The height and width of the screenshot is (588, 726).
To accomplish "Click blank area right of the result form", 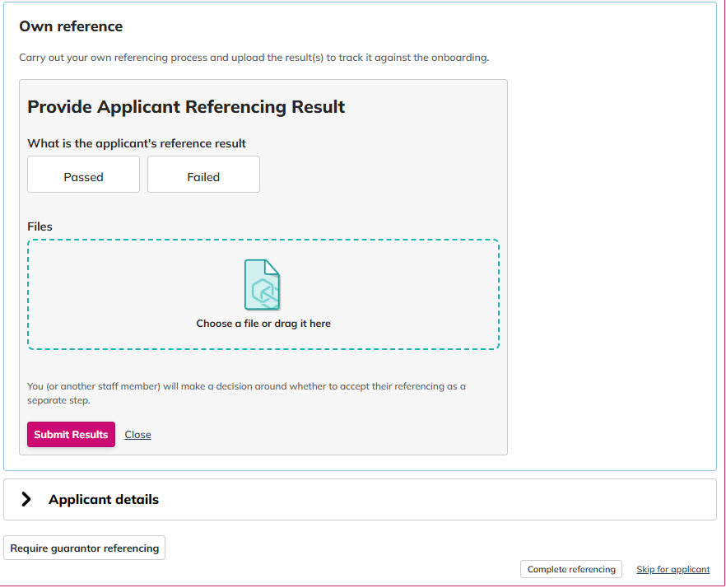I will click(x=611, y=267).
